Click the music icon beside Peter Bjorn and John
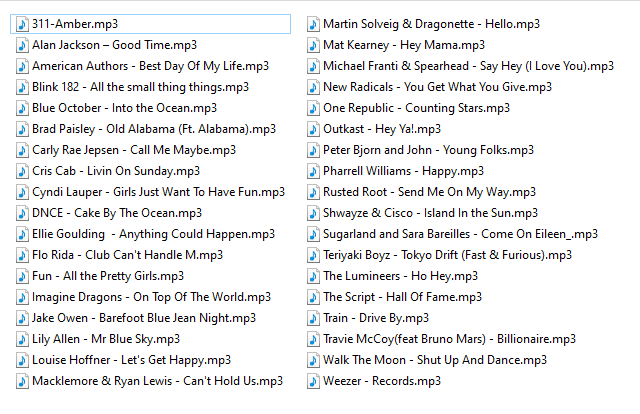The width and height of the screenshot is (640, 414). [x=313, y=150]
